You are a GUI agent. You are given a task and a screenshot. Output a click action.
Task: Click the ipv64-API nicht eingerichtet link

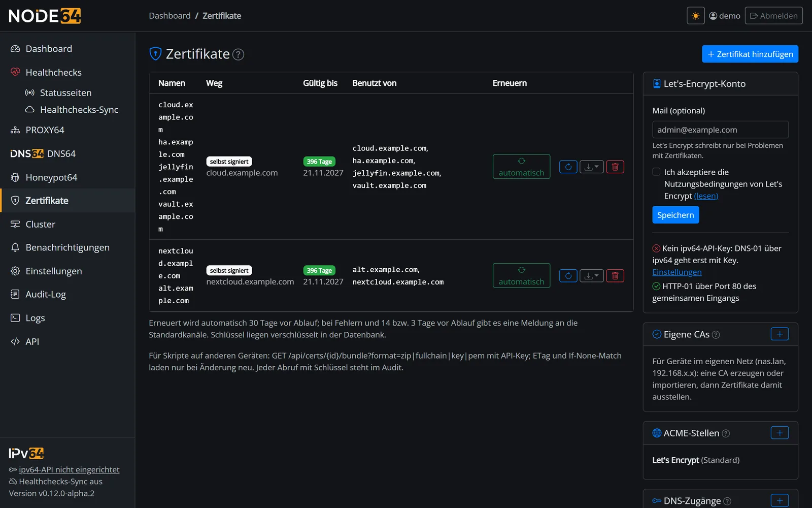(69, 470)
